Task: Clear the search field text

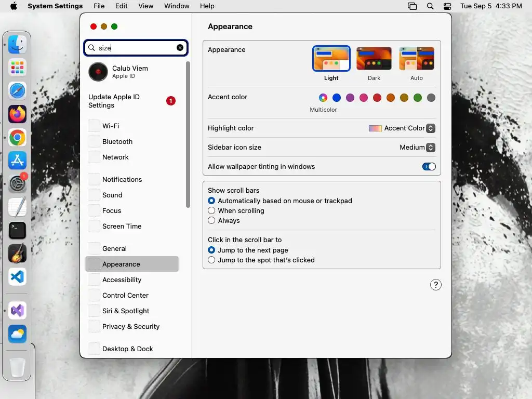Action: (x=180, y=47)
